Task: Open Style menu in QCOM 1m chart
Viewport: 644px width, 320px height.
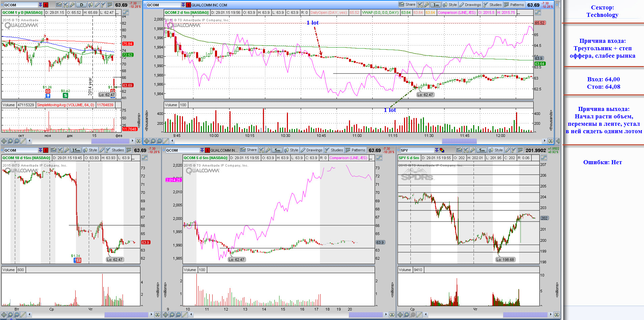Action: click(450, 5)
